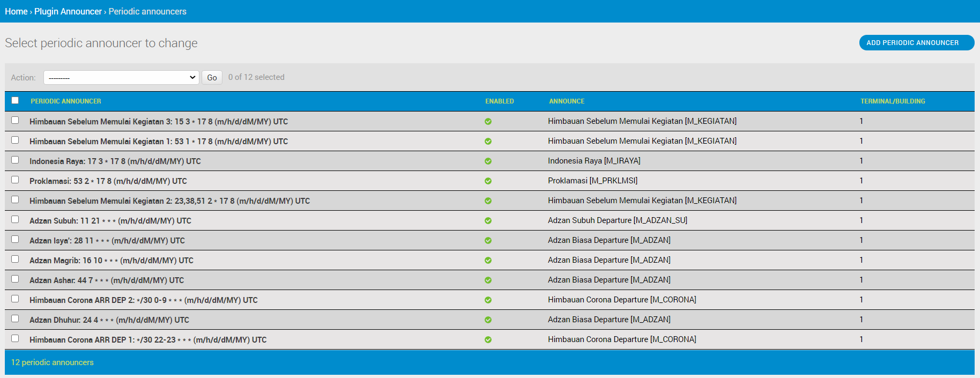
Task: Tick the select-all checkbox in the table header
Action: pos(15,100)
